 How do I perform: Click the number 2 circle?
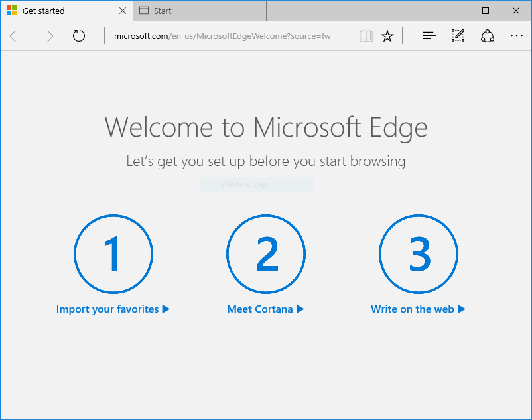(x=266, y=254)
